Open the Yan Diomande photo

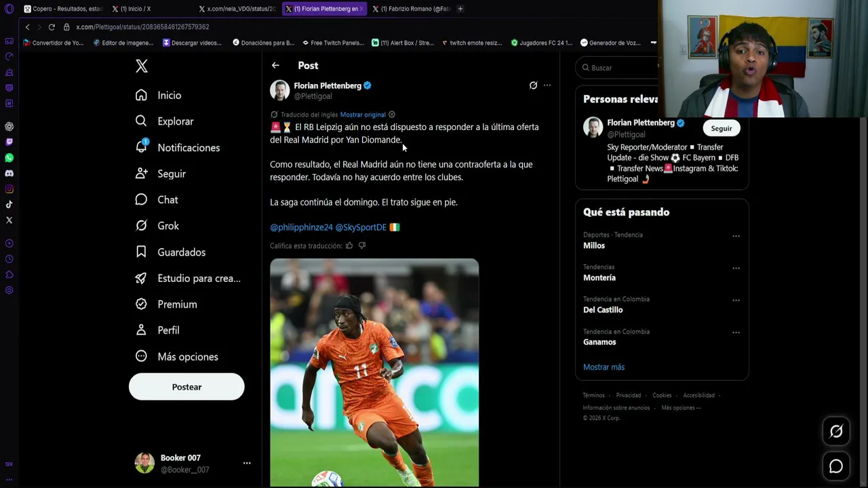(x=374, y=373)
